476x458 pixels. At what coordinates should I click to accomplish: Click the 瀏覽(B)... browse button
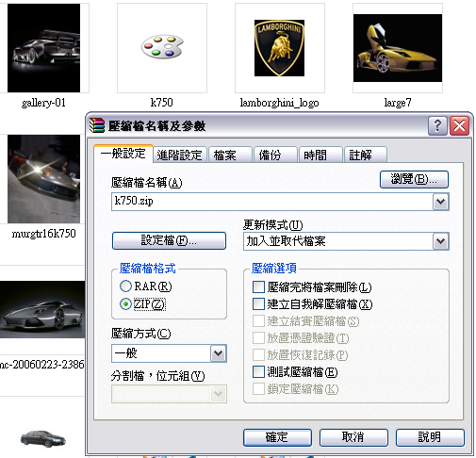click(x=414, y=179)
